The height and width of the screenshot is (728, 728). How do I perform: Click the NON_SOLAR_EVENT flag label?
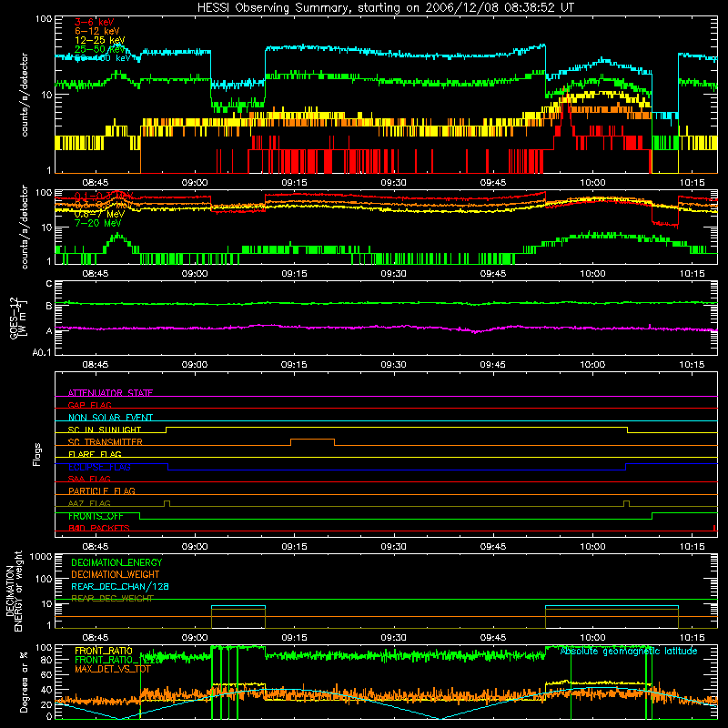click(x=110, y=418)
